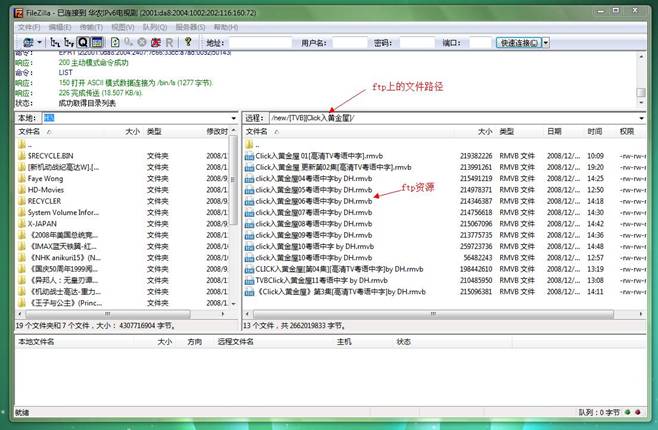Select file icon of 《Click入黄金屋》第3集

point(249,292)
